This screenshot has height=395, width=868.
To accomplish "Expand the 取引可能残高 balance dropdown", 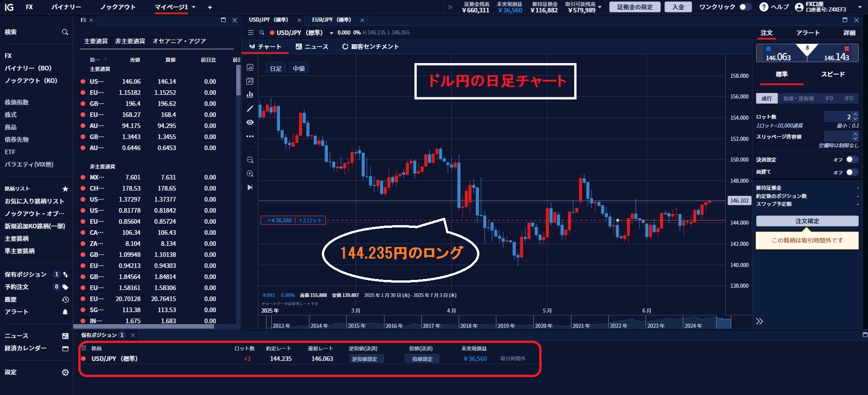I will coord(600,7).
